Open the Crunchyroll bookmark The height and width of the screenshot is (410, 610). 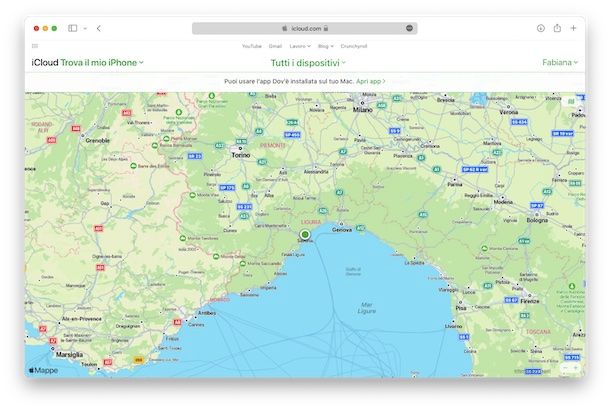point(354,46)
